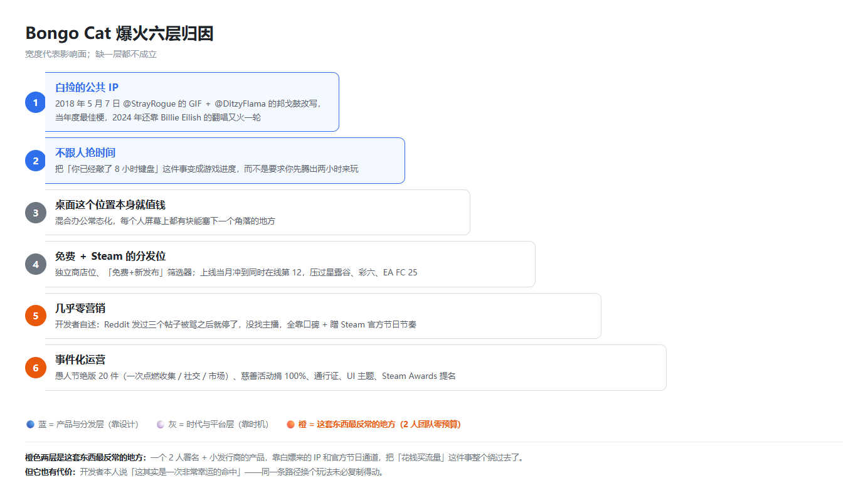Click the description starting "独立商店位"

pyautogui.click(x=236, y=272)
